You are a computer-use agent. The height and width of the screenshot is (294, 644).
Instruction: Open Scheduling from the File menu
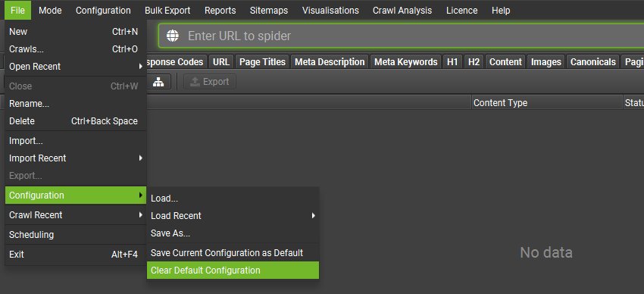(76, 235)
